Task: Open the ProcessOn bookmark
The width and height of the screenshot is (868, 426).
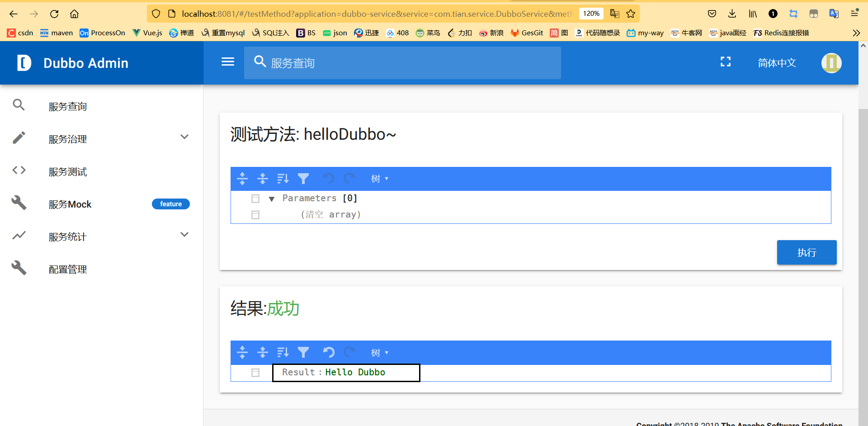Action: (x=102, y=33)
